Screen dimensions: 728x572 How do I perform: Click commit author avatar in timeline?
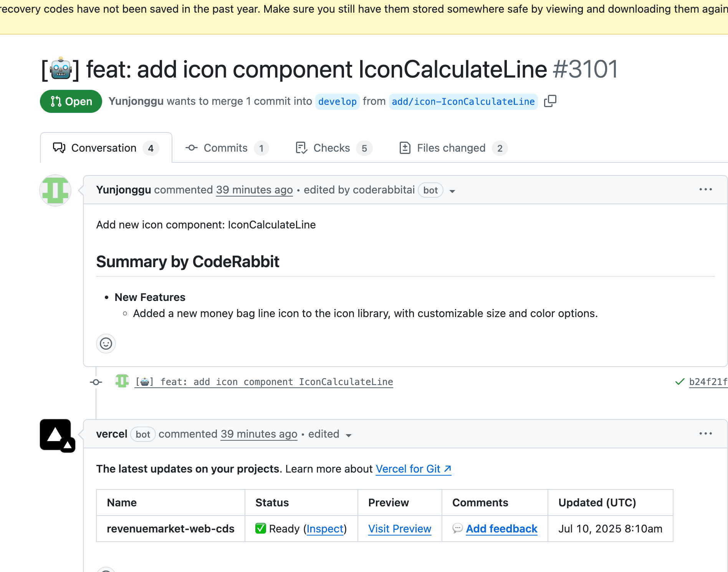(122, 381)
